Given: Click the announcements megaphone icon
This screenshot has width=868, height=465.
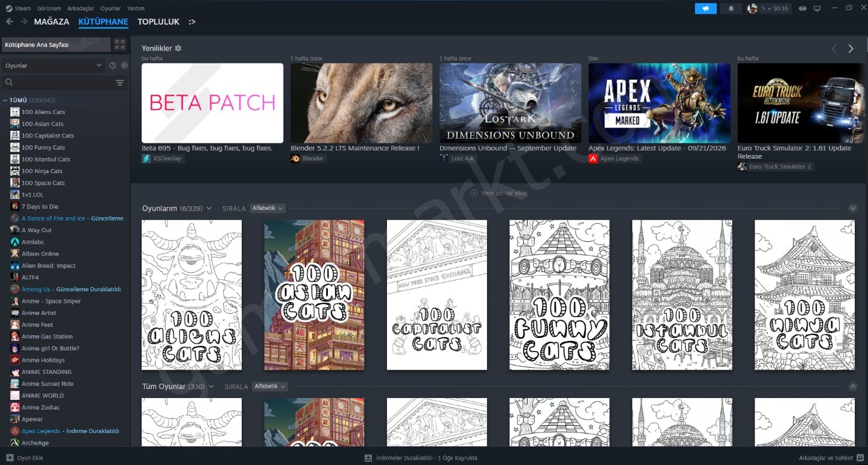Looking at the screenshot, I should (x=705, y=8).
